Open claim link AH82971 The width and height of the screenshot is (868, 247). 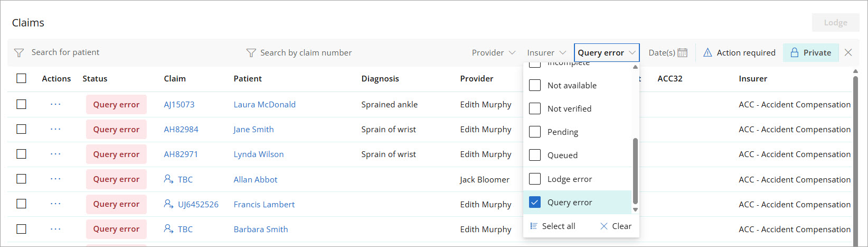coord(181,154)
